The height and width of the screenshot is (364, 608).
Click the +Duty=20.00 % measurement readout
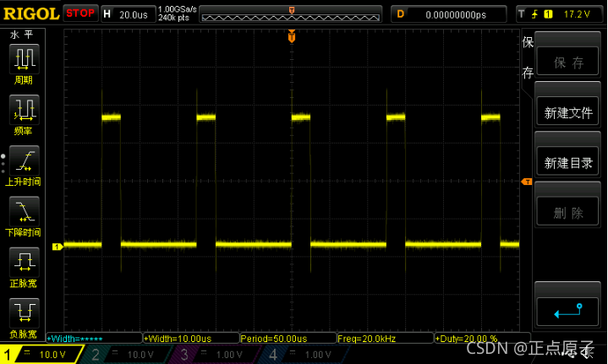click(x=482, y=339)
